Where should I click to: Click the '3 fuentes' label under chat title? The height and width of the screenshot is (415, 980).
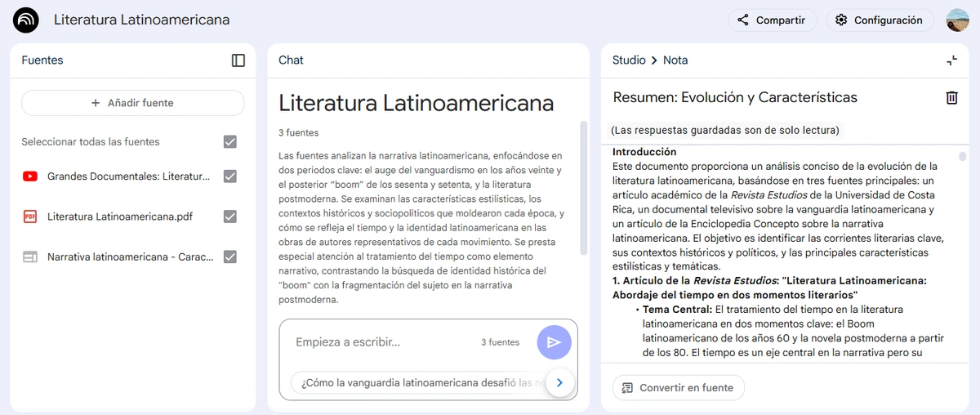[x=298, y=132]
